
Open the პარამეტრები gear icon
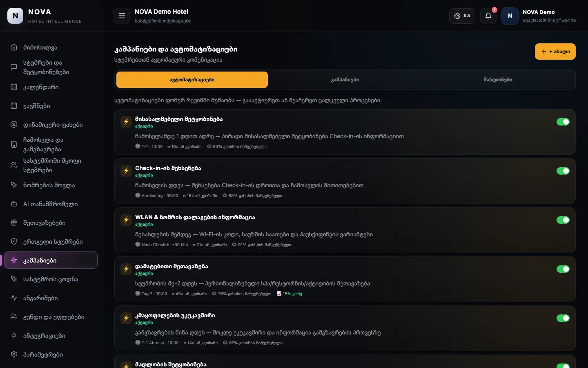[x=14, y=355]
